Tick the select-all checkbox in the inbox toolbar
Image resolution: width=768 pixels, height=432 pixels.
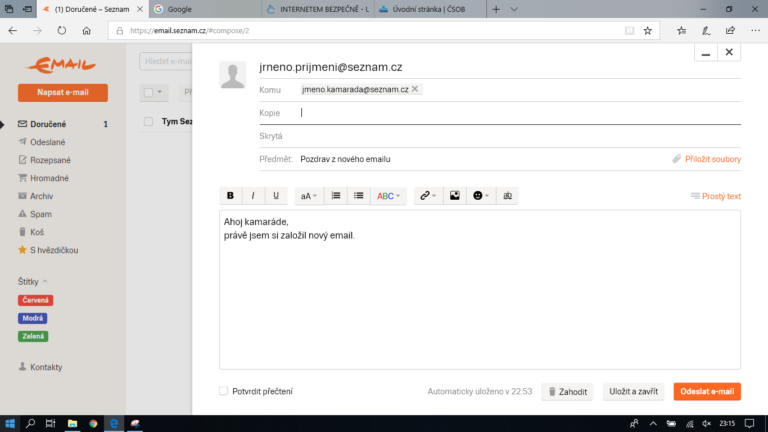point(149,93)
